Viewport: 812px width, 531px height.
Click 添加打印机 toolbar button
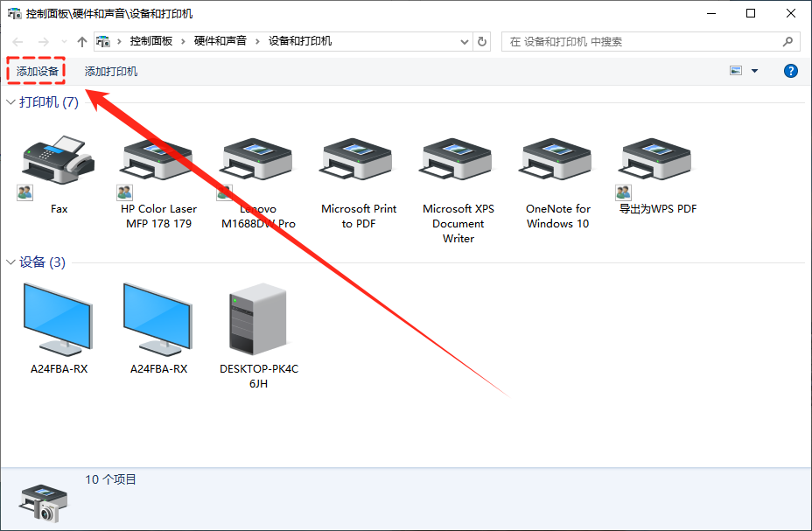tap(111, 72)
